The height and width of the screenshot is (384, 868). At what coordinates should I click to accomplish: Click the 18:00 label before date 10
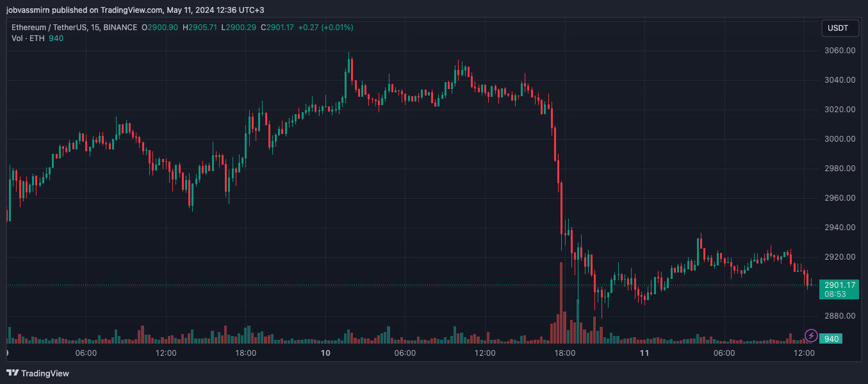(246, 353)
